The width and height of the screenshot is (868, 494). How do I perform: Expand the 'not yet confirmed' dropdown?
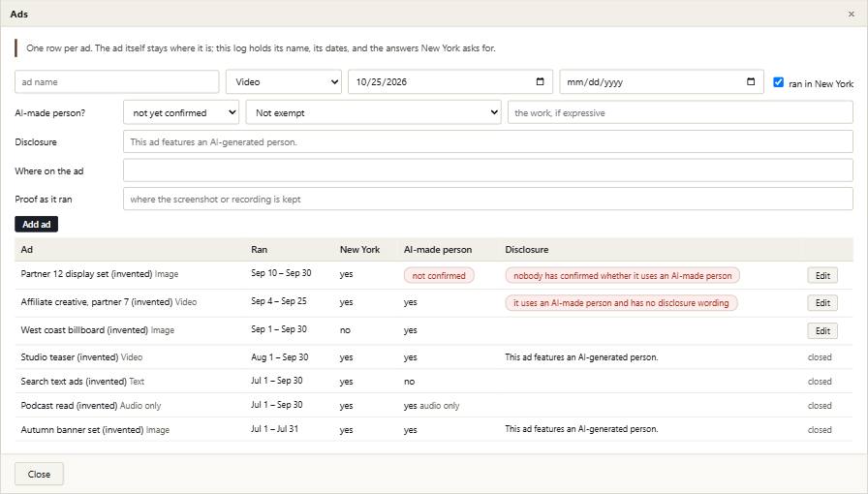coord(181,112)
